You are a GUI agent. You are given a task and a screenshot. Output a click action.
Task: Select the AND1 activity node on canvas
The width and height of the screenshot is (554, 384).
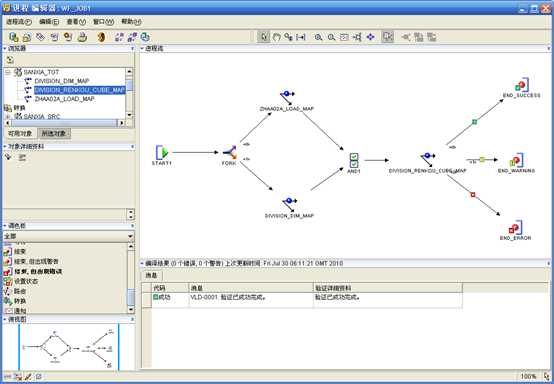(x=354, y=160)
